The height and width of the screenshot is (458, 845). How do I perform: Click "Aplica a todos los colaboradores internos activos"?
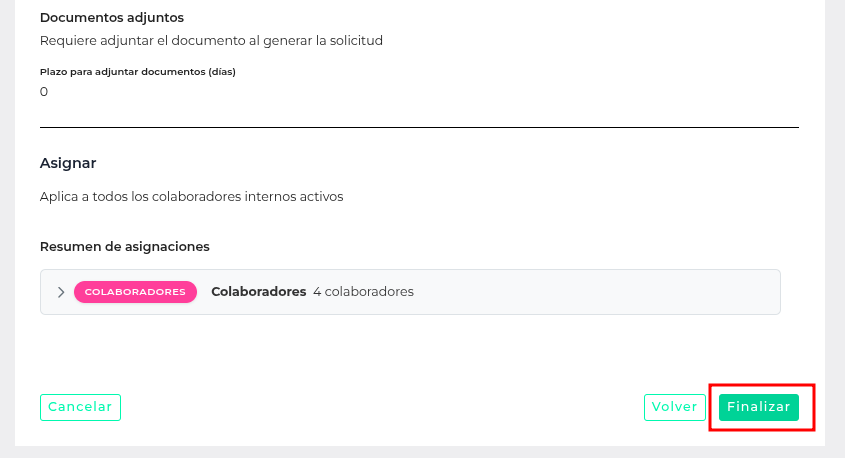pyautogui.click(x=191, y=197)
